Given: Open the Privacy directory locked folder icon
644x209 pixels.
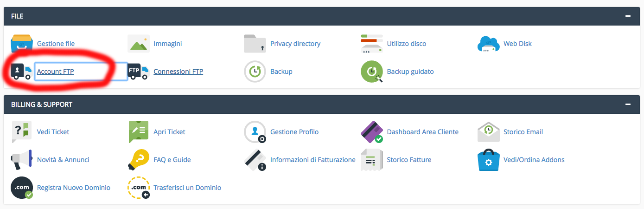Looking at the screenshot, I should (x=255, y=44).
